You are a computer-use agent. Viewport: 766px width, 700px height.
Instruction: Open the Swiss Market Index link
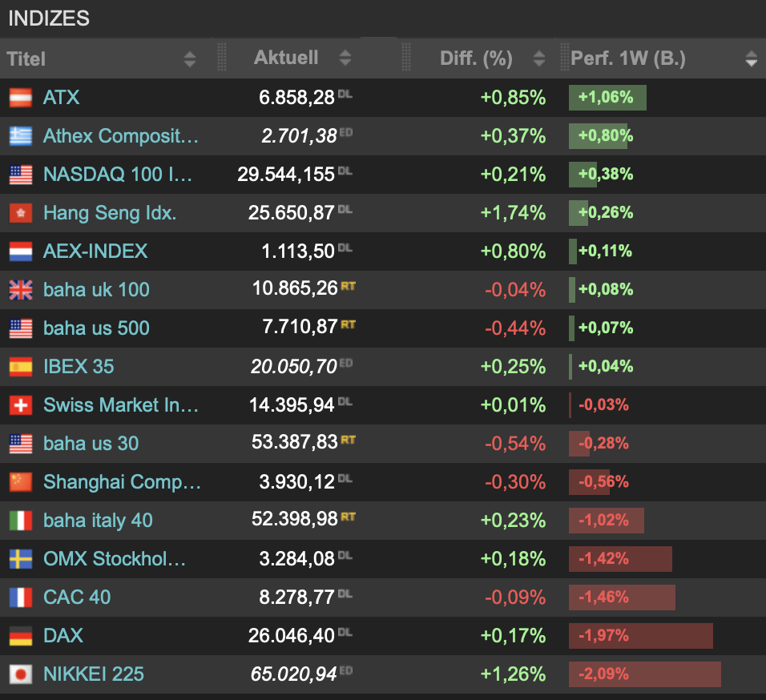pos(121,405)
